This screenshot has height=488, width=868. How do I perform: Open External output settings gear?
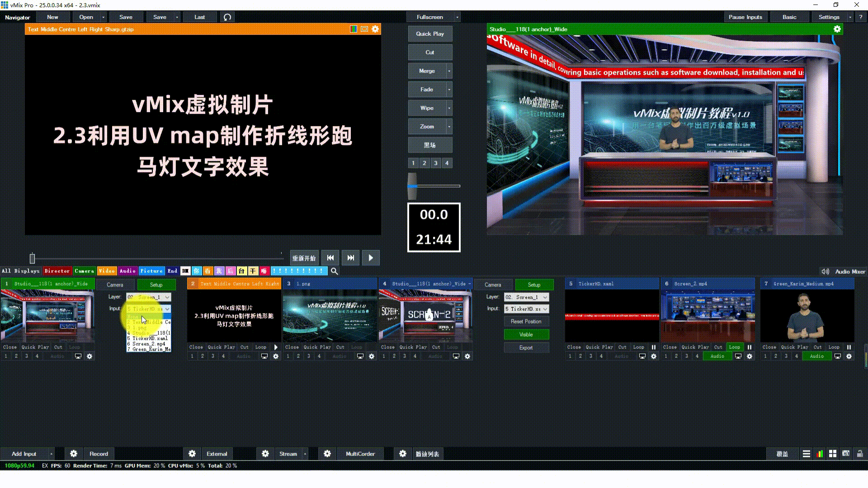(192, 454)
